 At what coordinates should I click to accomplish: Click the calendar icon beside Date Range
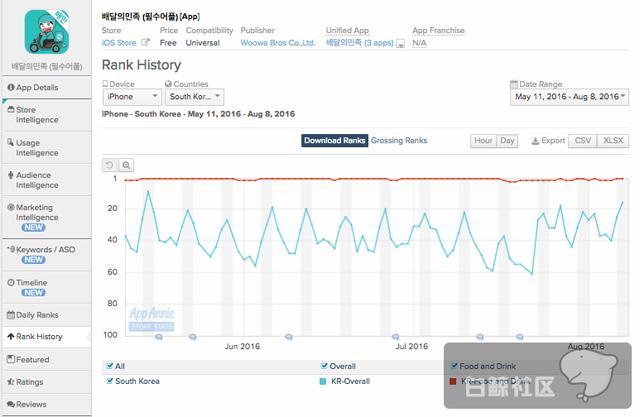point(514,84)
